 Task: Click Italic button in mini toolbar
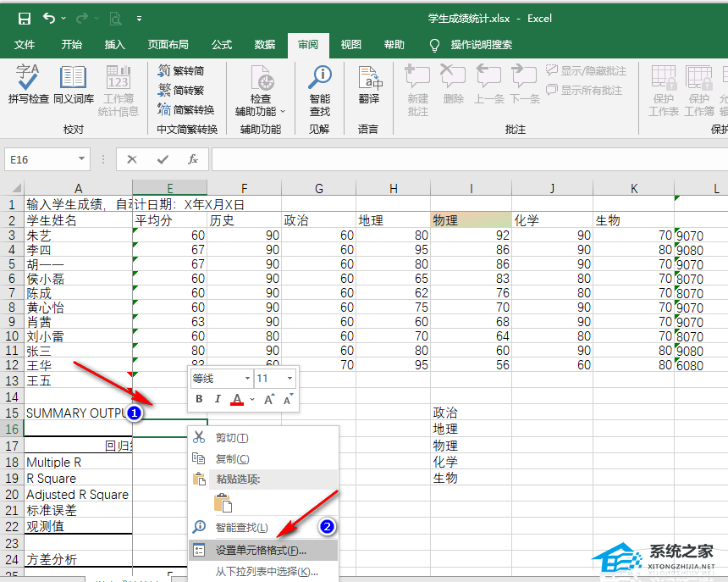(218, 399)
